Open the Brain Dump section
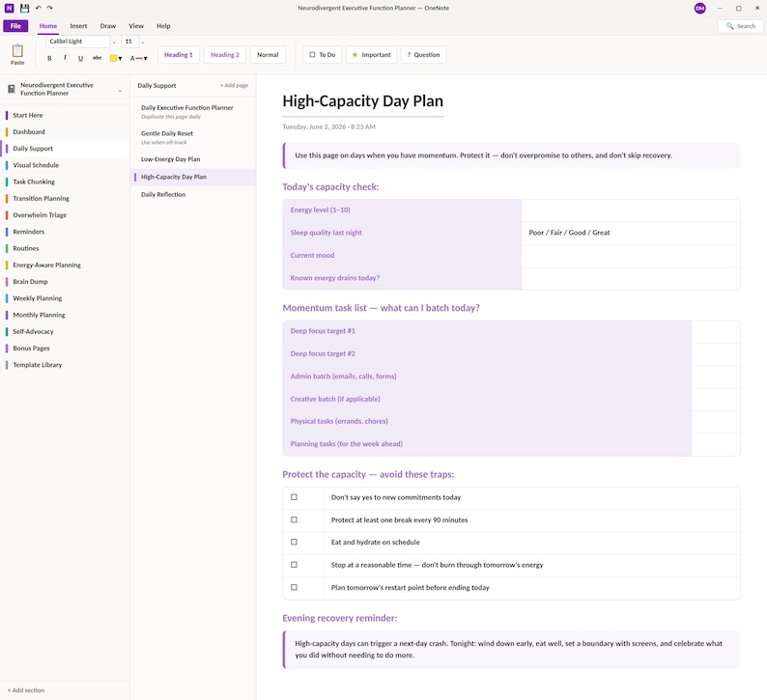Image resolution: width=767 pixels, height=700 pixels. coord(65,282)
